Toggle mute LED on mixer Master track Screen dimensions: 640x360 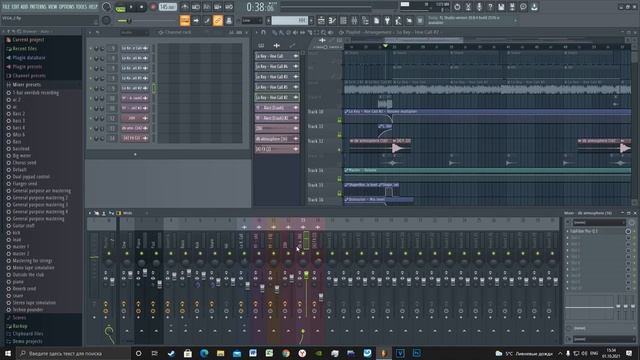coord(109,254)
